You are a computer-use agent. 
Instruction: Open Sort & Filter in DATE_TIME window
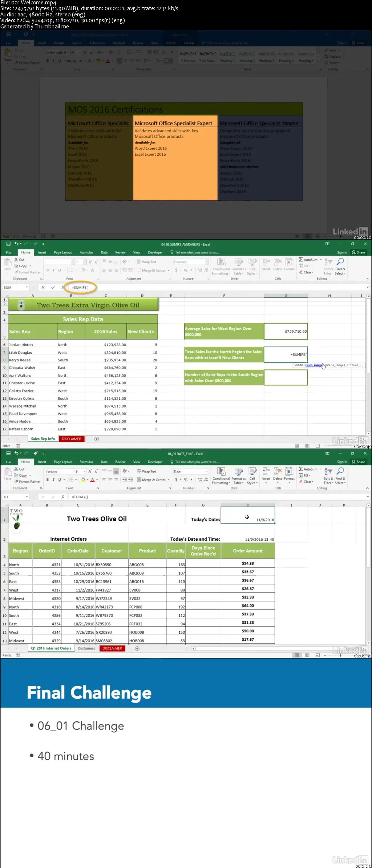328,476
